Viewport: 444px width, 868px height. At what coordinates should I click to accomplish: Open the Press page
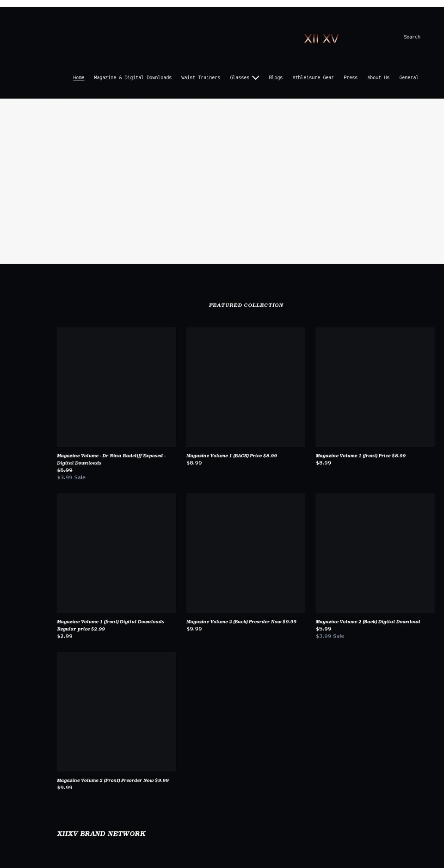(x=351, y=78)
